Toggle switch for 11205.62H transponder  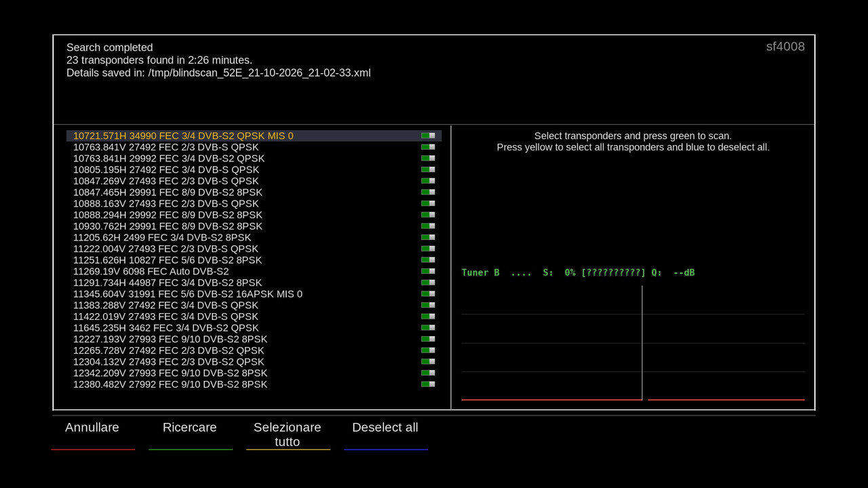[428, 237]
